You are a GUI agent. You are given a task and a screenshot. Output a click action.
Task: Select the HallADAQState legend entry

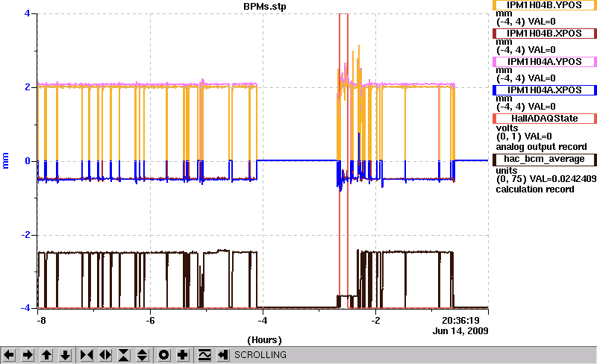(x=545, y=119)
